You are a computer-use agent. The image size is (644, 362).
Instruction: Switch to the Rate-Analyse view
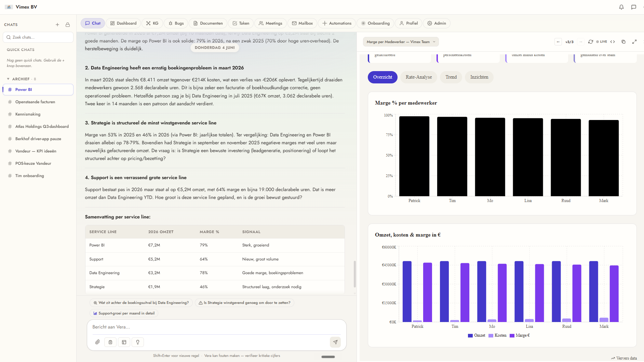click(419, 77)
